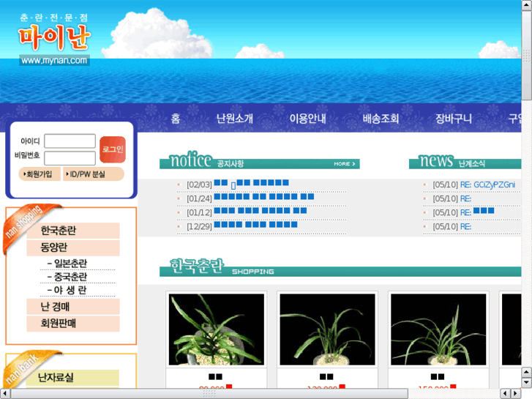Screen dimensions: 532x399
Task: Click the vertical scrollbar down arrow at bottom
Action: (527, 382)
